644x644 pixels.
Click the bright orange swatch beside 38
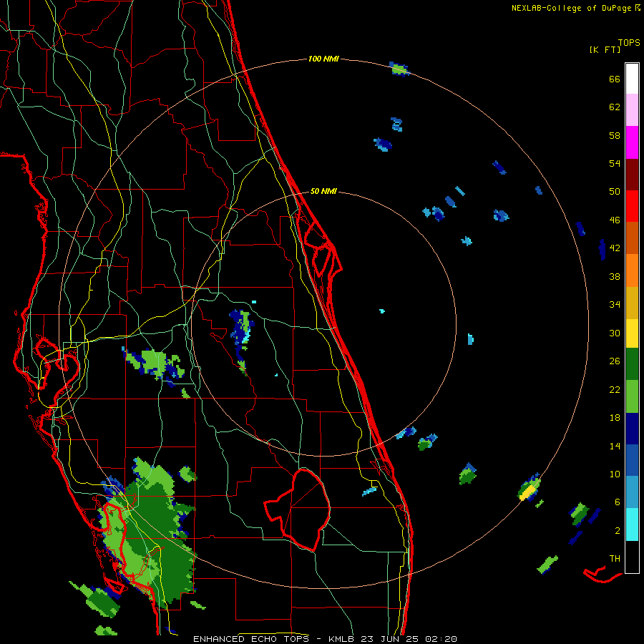pos(632,270)
